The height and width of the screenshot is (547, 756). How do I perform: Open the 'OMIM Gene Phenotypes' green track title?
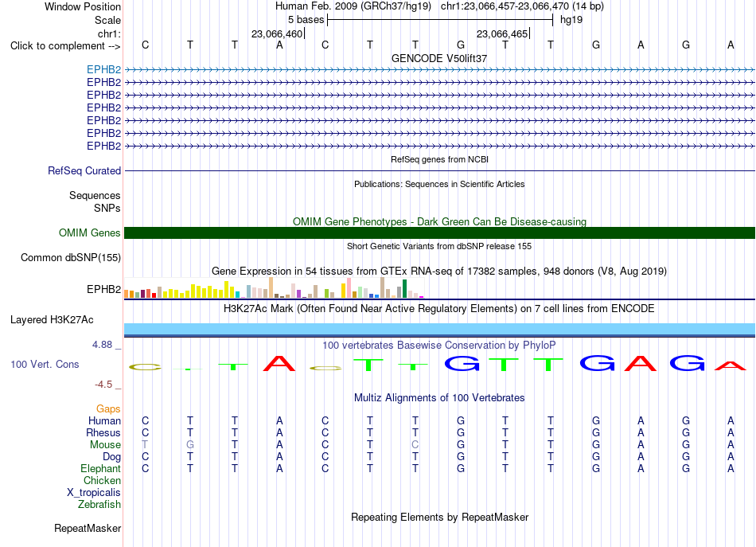coord(439,221)
